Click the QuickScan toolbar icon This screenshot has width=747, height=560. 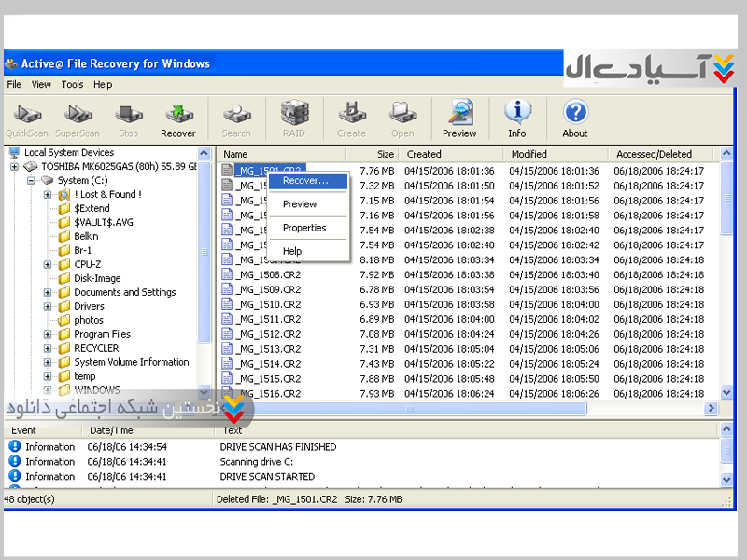click(x=25, y=116)
